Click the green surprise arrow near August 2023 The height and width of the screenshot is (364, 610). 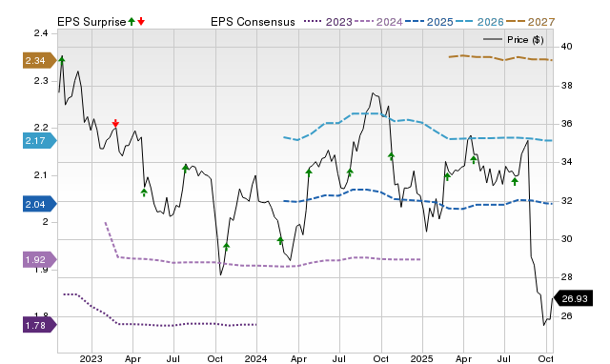185,168
